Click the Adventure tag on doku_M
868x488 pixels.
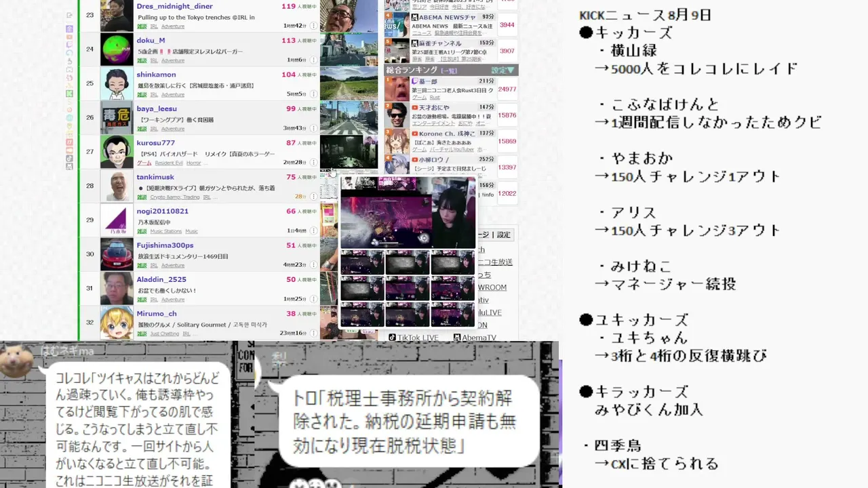173,61
